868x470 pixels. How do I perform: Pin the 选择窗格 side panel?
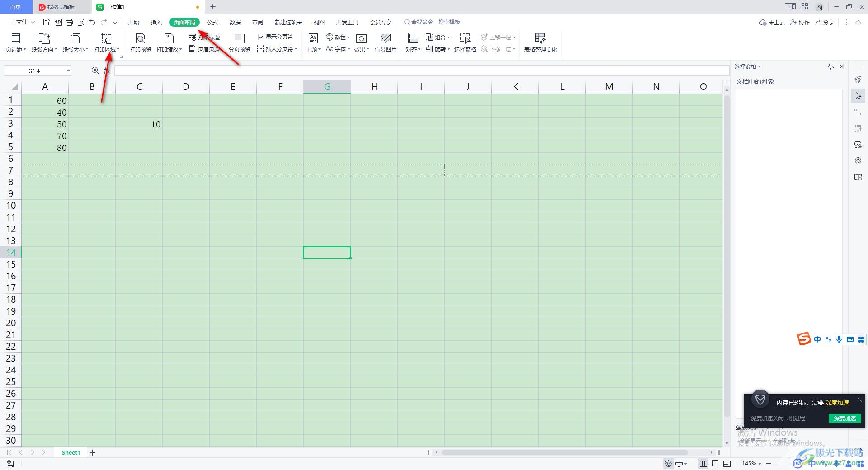tap(830, 66)
